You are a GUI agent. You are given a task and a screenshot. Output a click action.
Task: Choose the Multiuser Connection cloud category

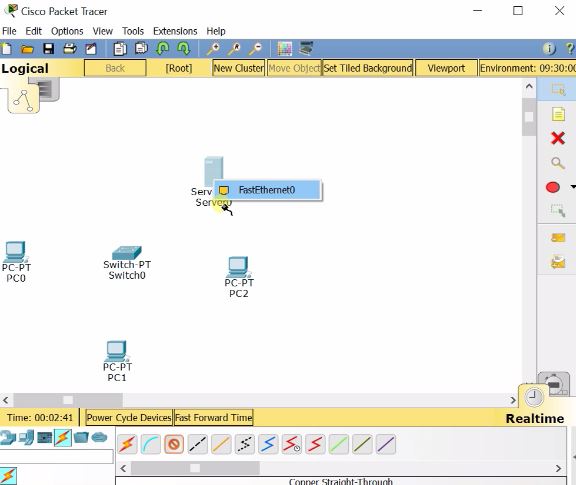coord(99,437)
